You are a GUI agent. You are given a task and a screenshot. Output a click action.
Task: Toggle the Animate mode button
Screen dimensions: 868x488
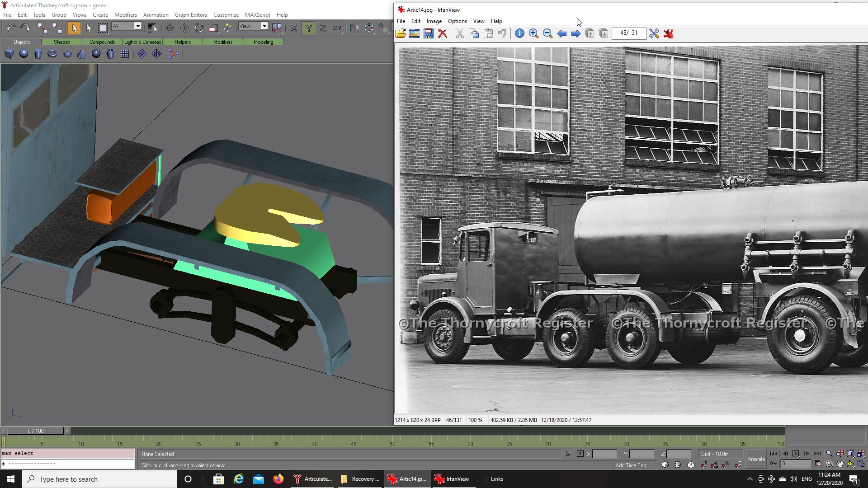click(756, 459)
